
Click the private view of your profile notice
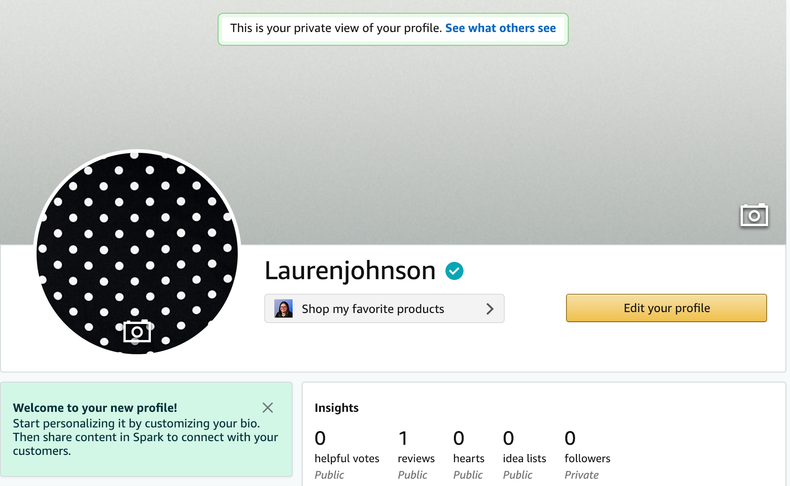click(x=336, y=28)
